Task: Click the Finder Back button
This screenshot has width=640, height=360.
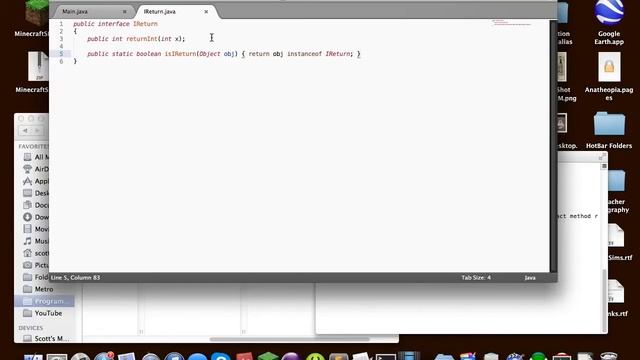Action: 25,131
